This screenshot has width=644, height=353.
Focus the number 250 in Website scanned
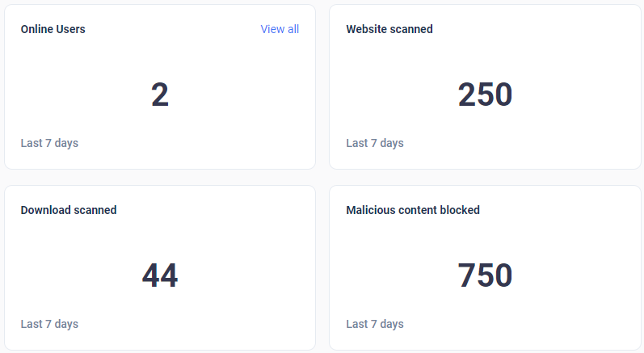point(485,95)
